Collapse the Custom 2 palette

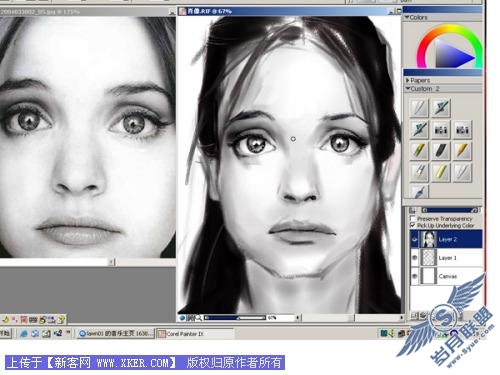pos(408,89)
